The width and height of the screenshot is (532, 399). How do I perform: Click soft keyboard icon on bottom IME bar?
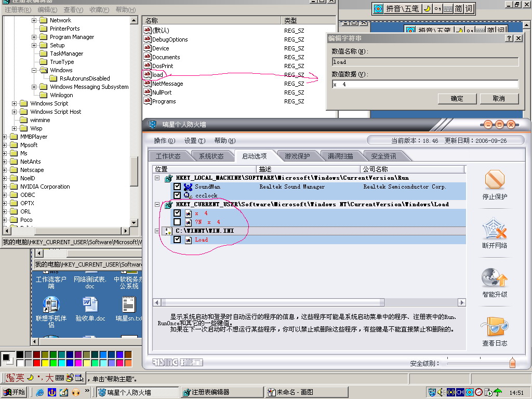(x=60, y=378)
